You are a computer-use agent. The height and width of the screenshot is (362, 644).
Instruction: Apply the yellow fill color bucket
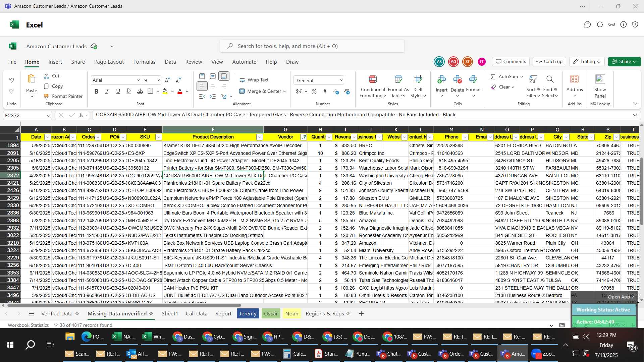click(x=165, y=91)
